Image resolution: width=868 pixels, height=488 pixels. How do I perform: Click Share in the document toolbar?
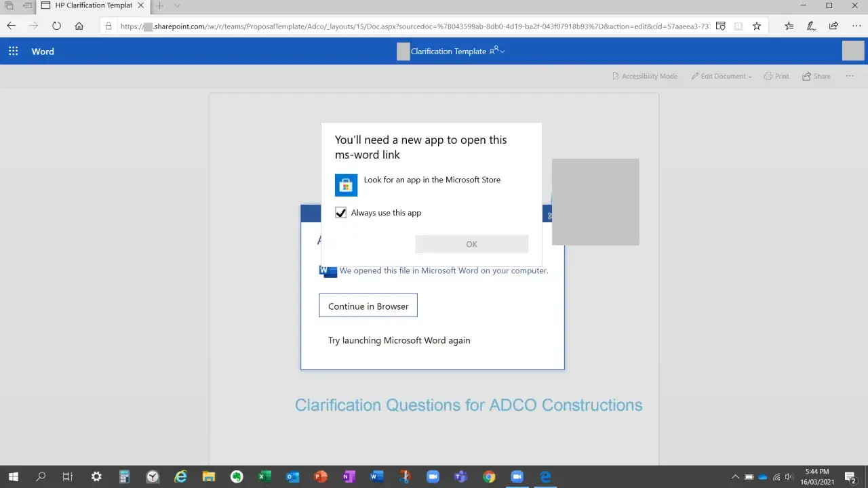coord(816,76)
